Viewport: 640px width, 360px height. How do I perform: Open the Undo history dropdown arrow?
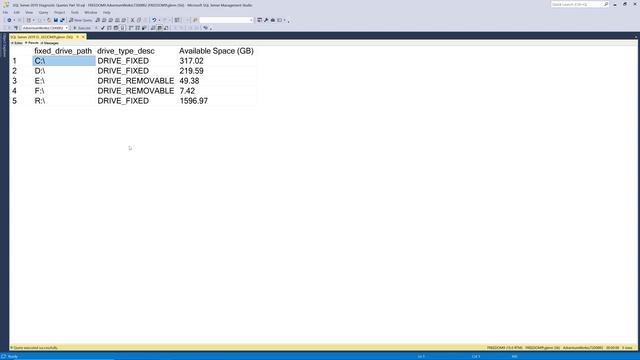(159, 20)
